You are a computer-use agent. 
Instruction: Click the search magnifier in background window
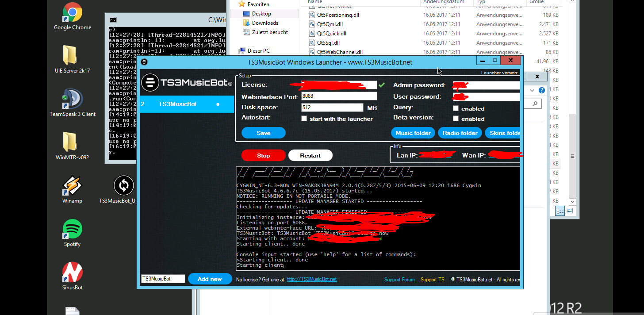click(x=535, y=104)
